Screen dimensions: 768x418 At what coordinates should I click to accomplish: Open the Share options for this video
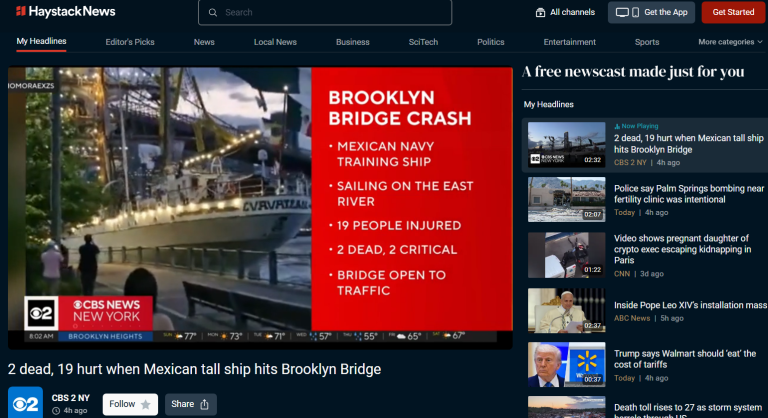click(x=190, y=404)
